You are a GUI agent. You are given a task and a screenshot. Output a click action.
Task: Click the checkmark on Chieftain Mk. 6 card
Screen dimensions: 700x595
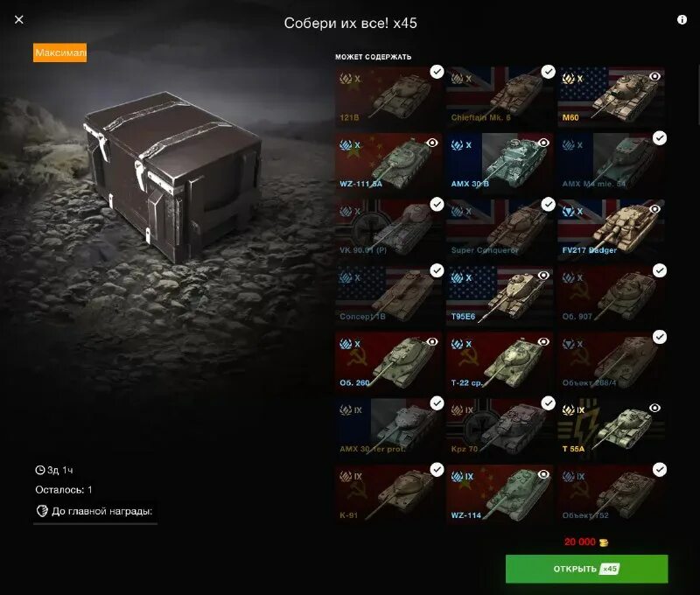549,72
